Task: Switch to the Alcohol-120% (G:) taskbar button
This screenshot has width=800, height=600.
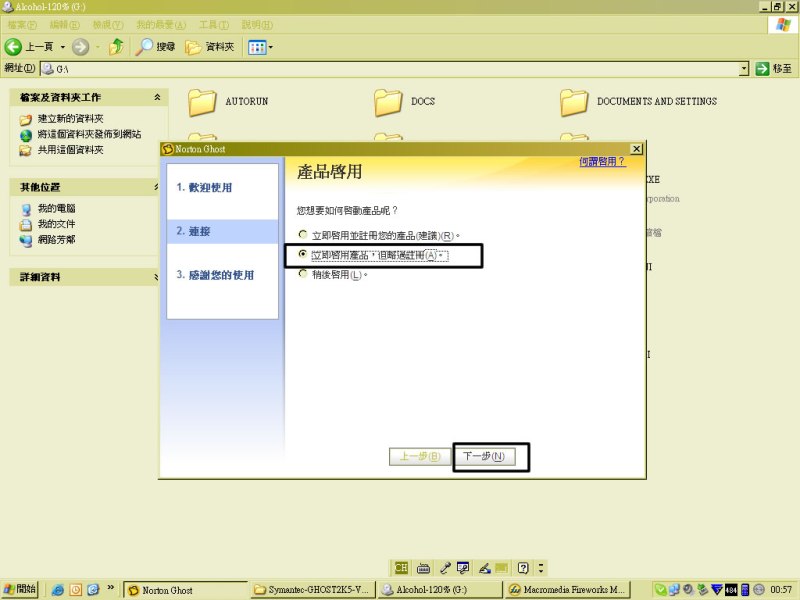Action: (x=439, y=590)
